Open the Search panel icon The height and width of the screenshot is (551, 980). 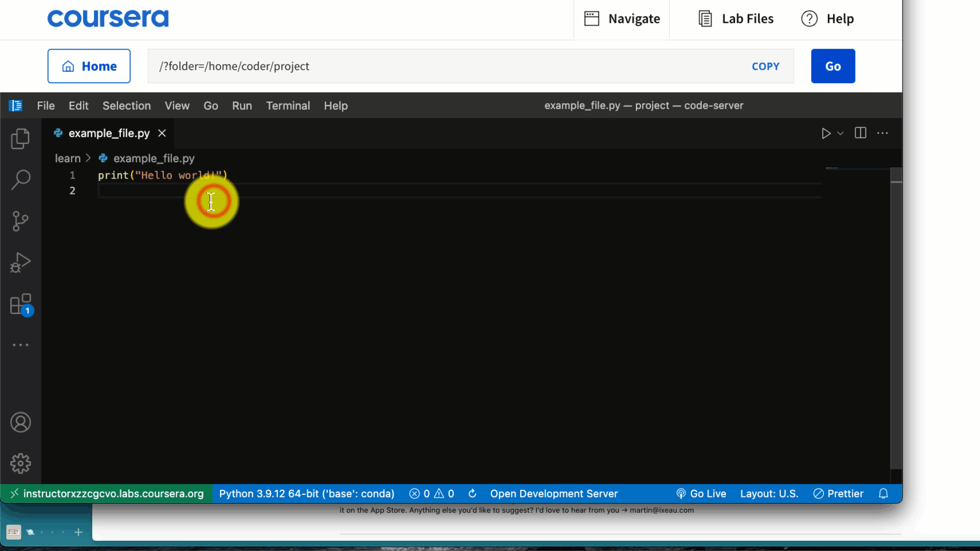(20, 180)
